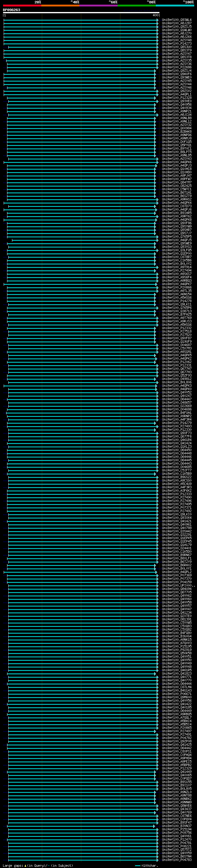
Task: Click the green ~80% identity legend segment
Action: pos(137,6)
